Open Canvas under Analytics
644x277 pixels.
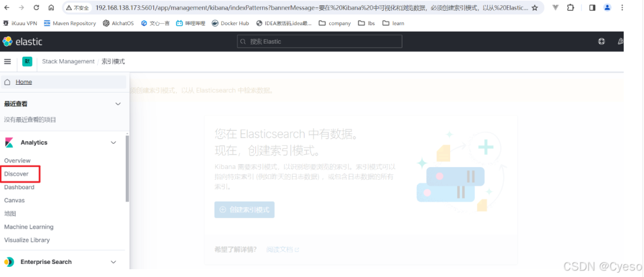tap(14, 200)
